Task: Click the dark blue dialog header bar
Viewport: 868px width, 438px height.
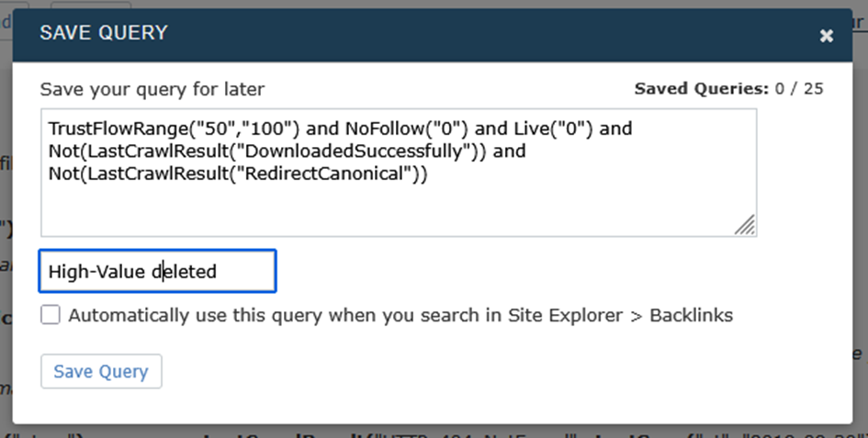Action: point(459,35)
